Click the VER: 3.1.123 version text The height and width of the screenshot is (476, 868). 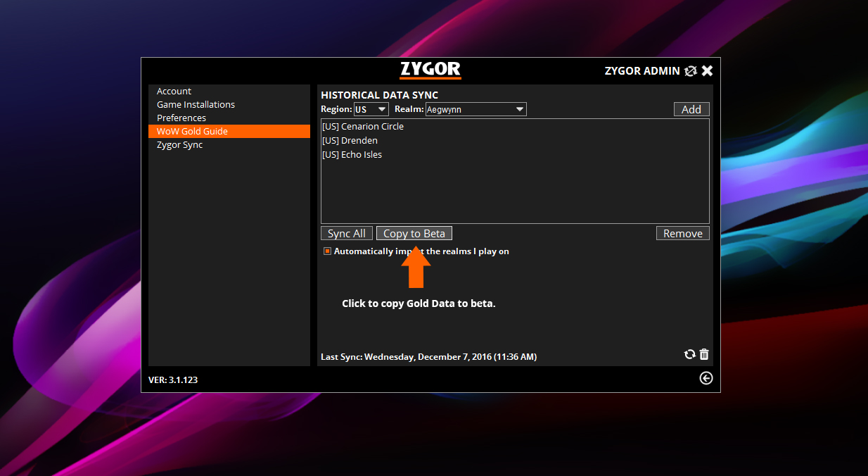click(173, 380)
